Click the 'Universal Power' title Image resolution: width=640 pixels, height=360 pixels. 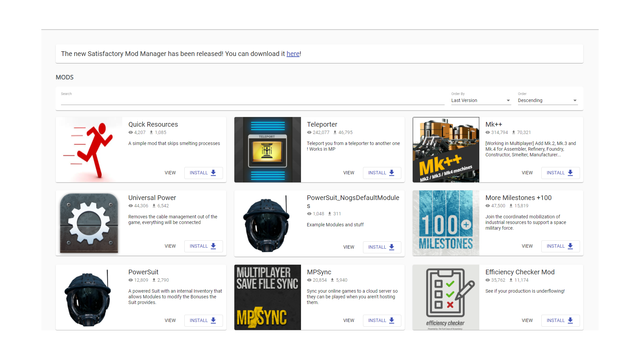[152, 198]
